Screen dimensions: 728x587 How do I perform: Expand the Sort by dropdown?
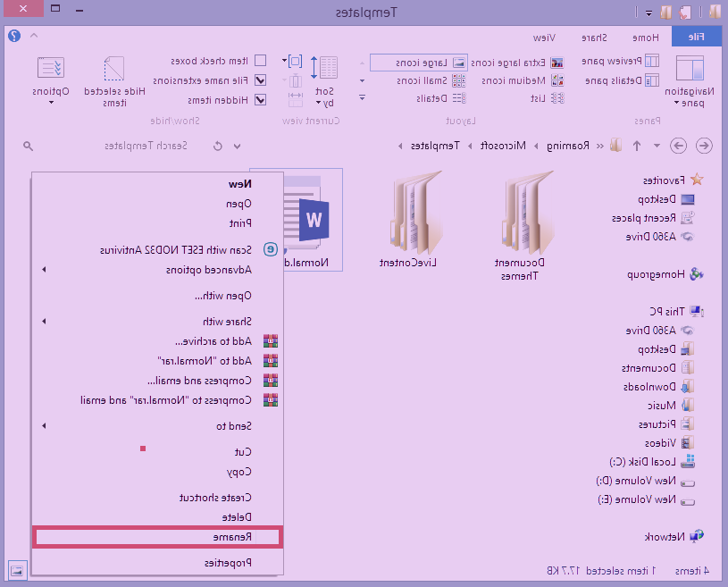[x=326, y=96]
